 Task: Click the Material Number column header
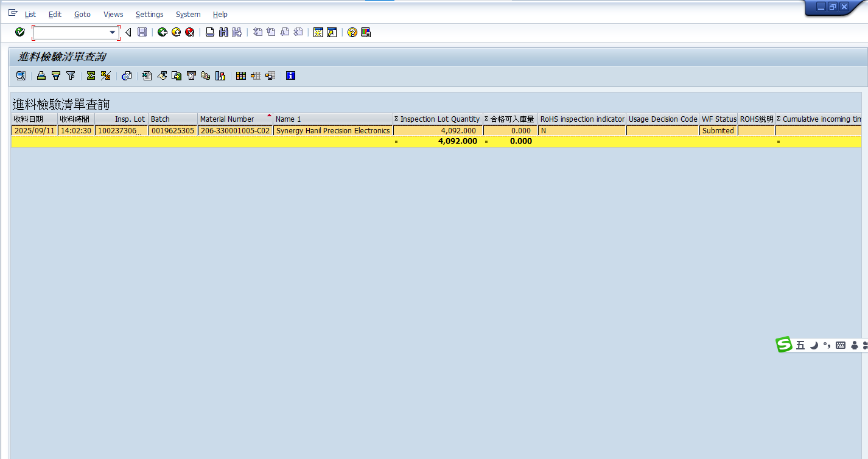tap(227, 119)
